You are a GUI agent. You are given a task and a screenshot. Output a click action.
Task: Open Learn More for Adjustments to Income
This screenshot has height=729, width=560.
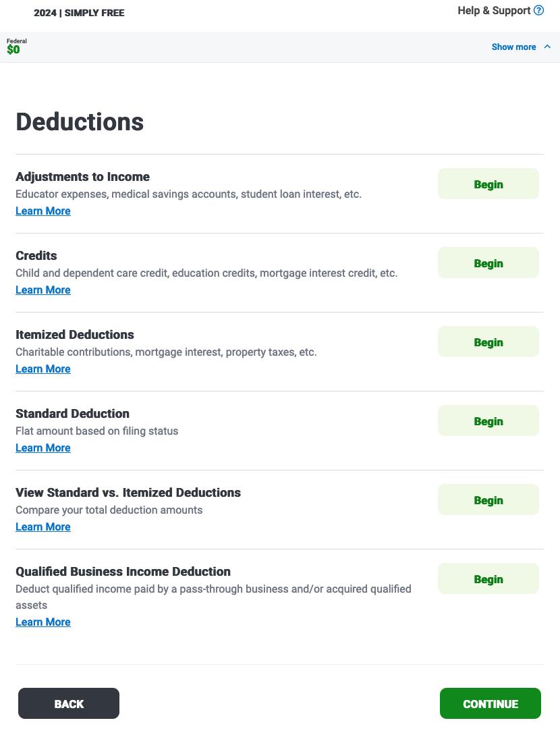point(43,211)
